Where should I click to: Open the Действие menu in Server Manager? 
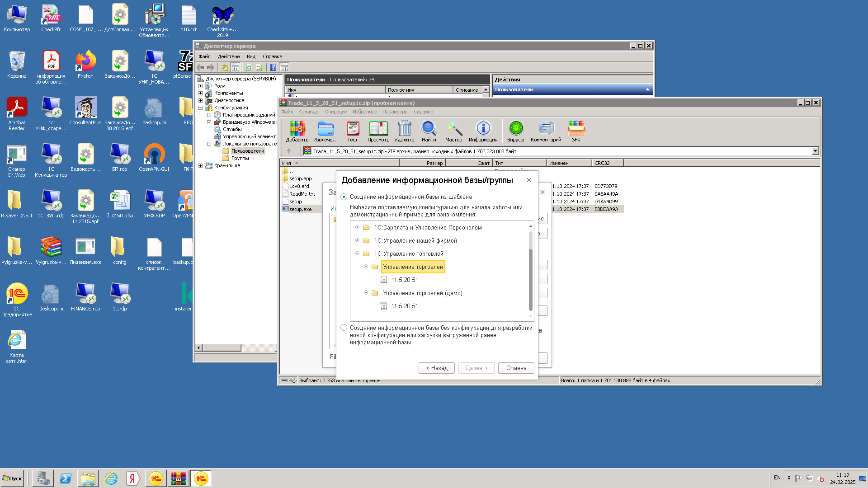click(228, 56)
